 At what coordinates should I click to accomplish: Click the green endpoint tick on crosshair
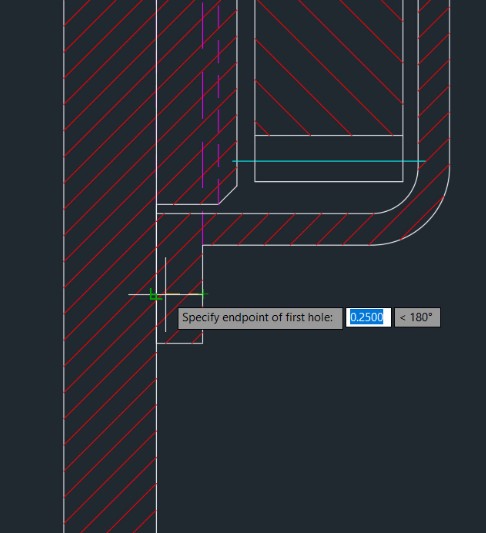tap(203, 293)
